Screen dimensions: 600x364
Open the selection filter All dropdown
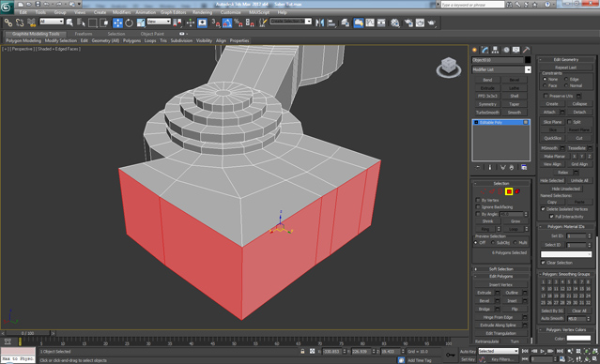tap(52, 22)
